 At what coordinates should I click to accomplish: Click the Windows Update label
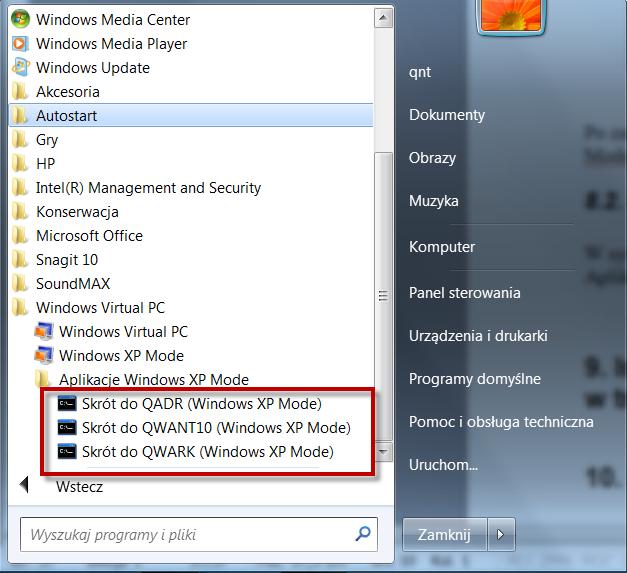click(x=93, y=68)
